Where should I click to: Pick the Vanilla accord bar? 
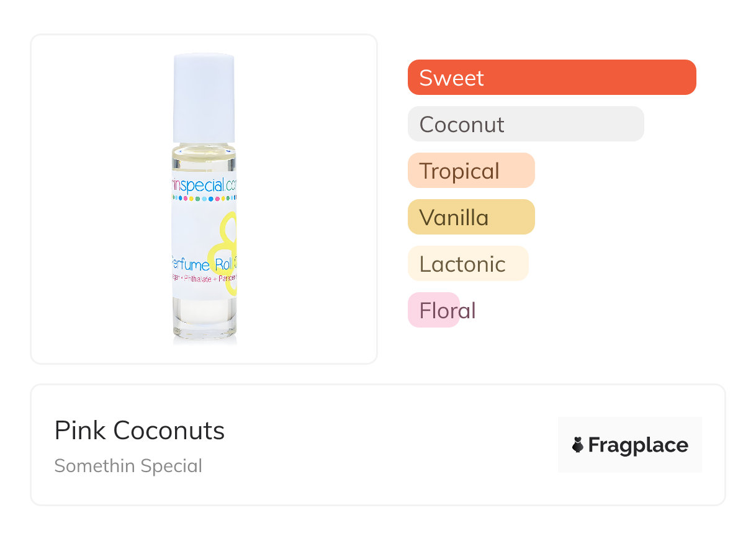(x=471, y=217)
